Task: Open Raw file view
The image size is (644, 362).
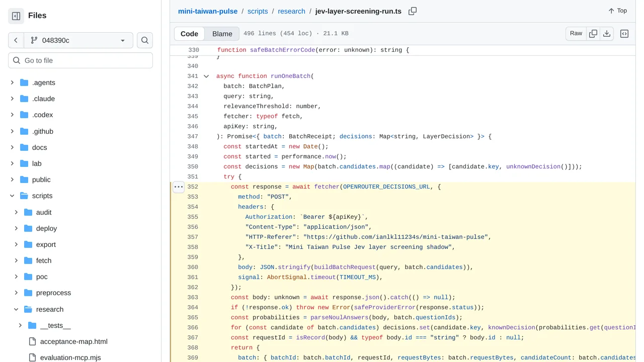Action: tap(576, 33)
